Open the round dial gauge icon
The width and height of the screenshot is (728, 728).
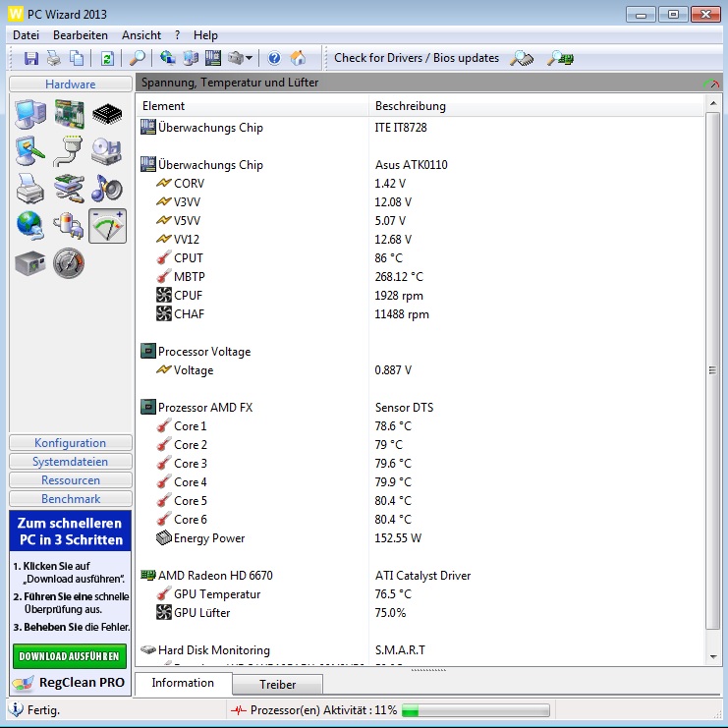pyautogui.click(x=69, y=263)
